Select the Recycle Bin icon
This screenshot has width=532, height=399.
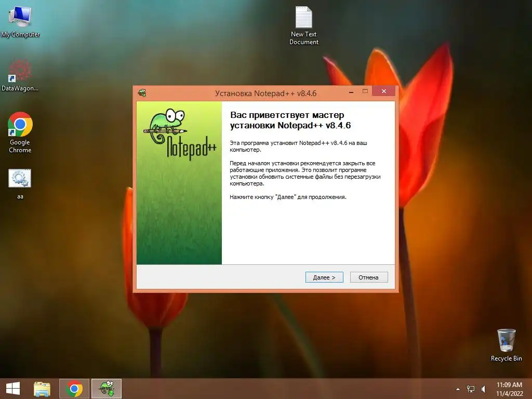pyautogui.click(x=506, y=345)
